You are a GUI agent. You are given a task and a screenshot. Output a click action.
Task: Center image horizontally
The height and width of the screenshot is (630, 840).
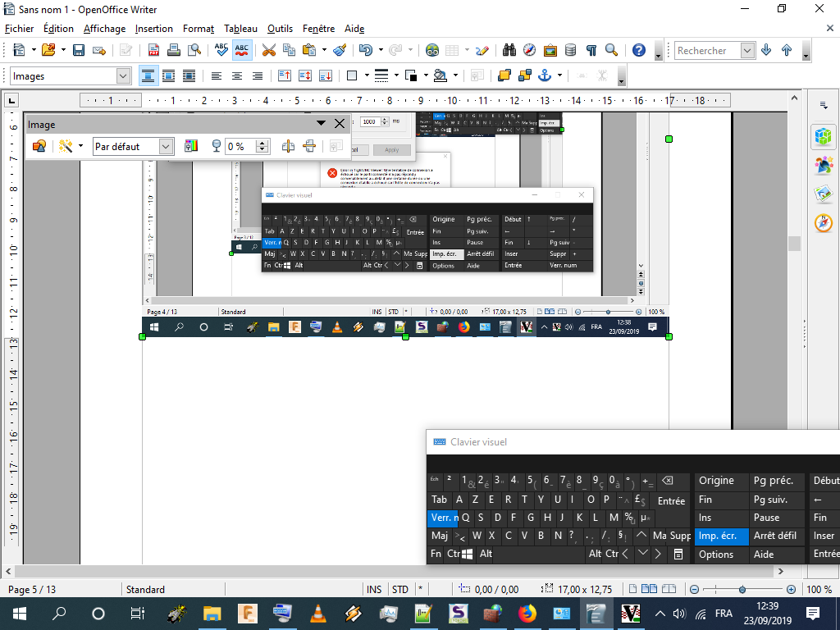[237, 76]
